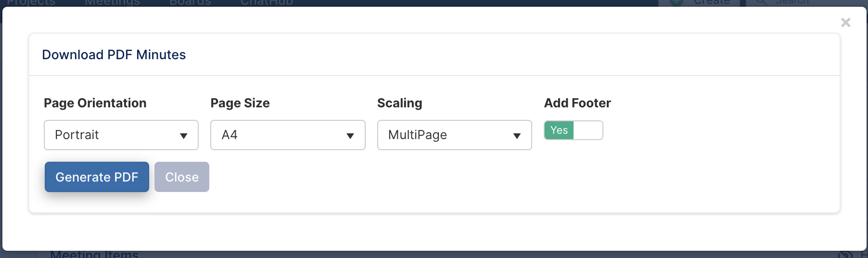Open the Meetings menu item
Image resolution: width=868 pixels, height=258 pixels.
112,2
